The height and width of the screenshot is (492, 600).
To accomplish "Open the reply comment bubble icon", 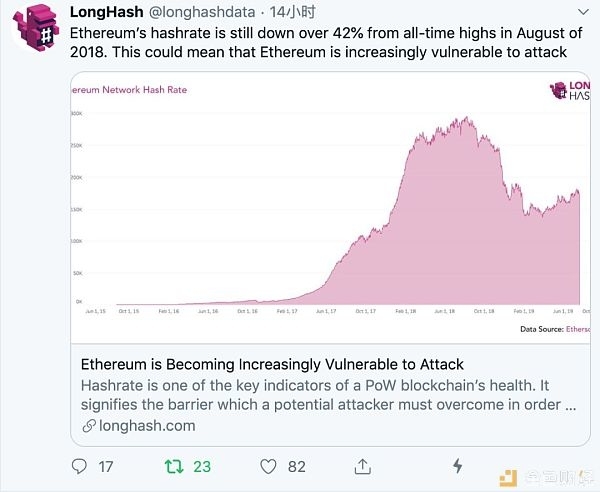I will 79,466.
